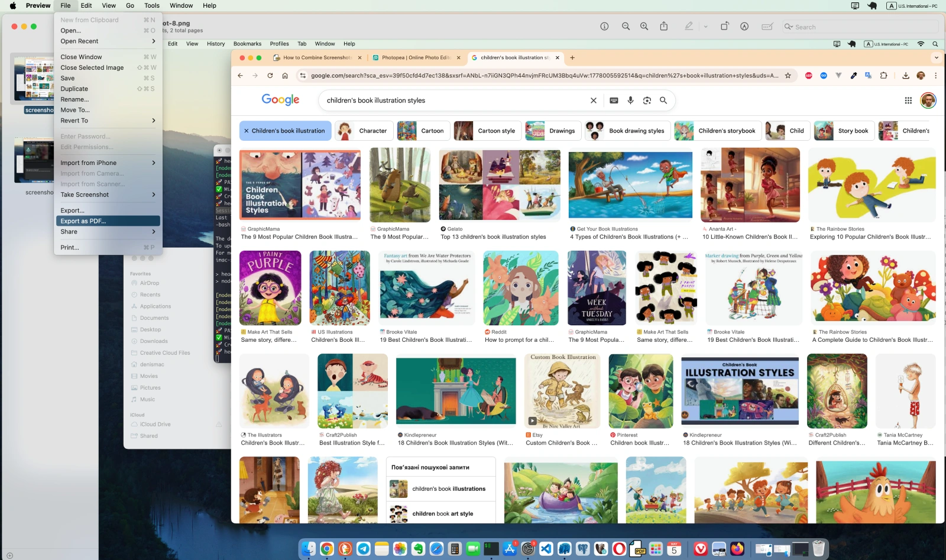Viewport: 946px width, 560px height.
Task: Click the back arrow in Chrome
Action: (240, 76)
